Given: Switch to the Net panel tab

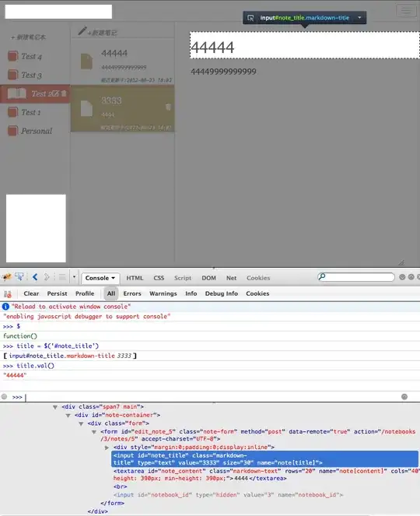Looking at the screenshot, I should [231, 278].
